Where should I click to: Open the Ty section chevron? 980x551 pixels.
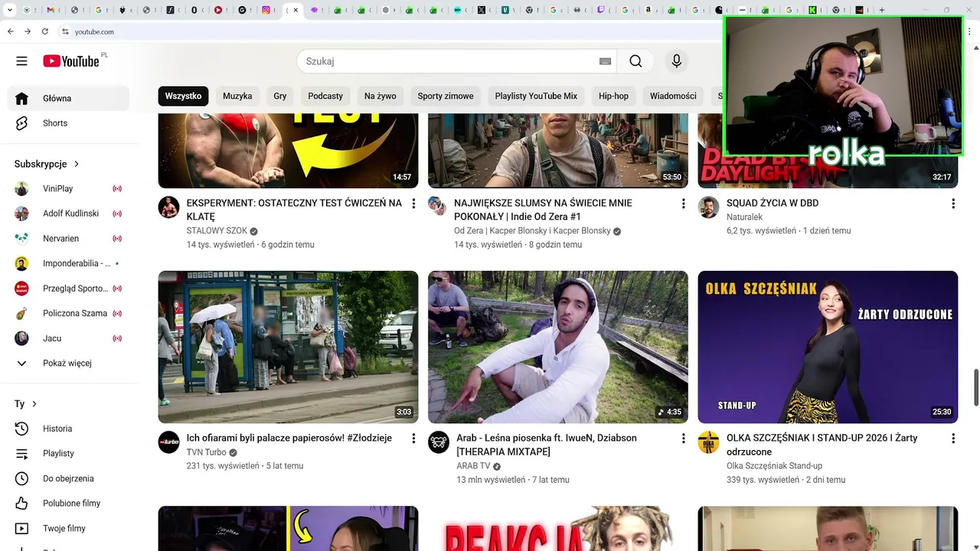pos(34,404)
